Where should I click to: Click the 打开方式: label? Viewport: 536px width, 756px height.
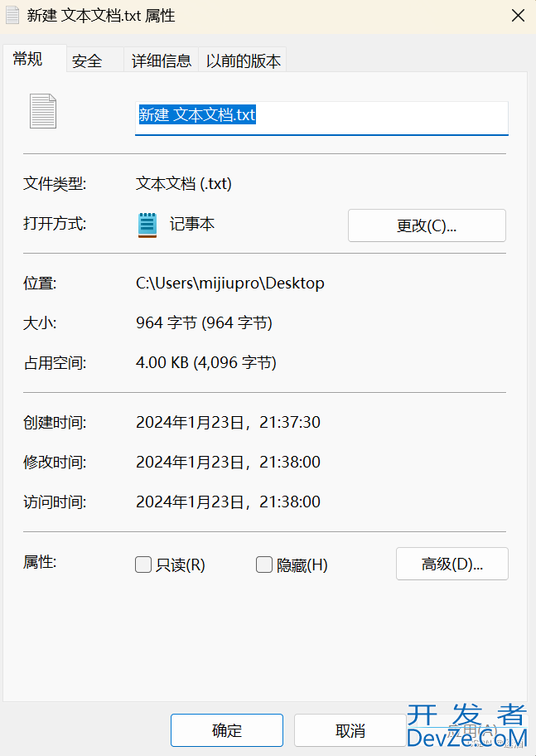tap(55, 224)
